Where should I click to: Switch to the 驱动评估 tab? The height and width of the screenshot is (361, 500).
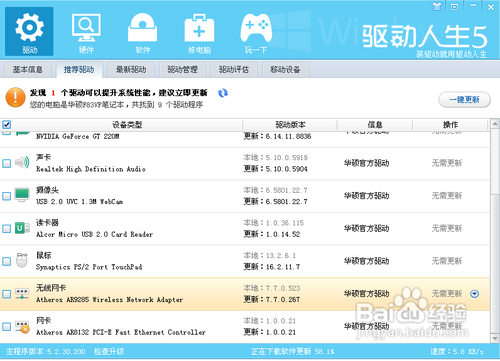pos(234,69)
